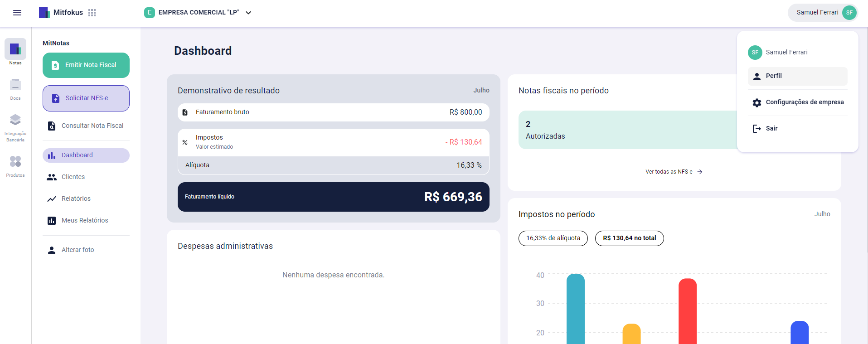Click the Impostos percent icon

(x=185, y=142)
